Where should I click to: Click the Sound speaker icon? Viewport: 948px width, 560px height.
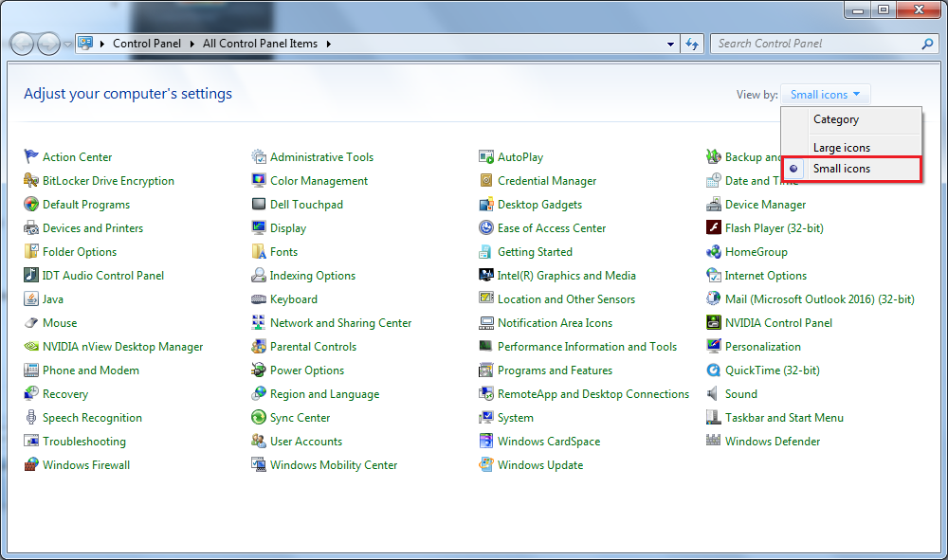coord(714,394)
